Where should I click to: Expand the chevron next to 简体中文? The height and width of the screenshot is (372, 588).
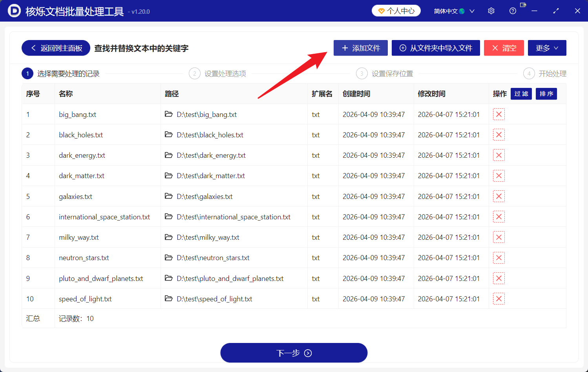coord(472,11)
